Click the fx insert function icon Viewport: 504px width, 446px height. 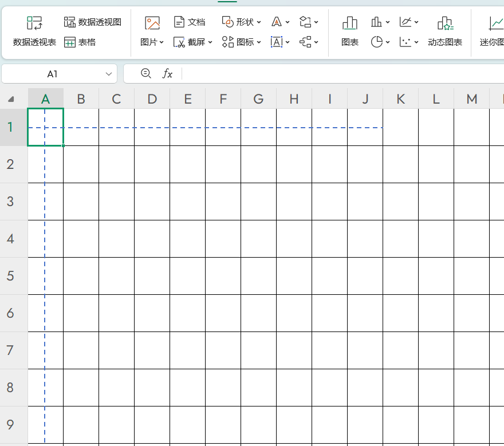(167, 73)
